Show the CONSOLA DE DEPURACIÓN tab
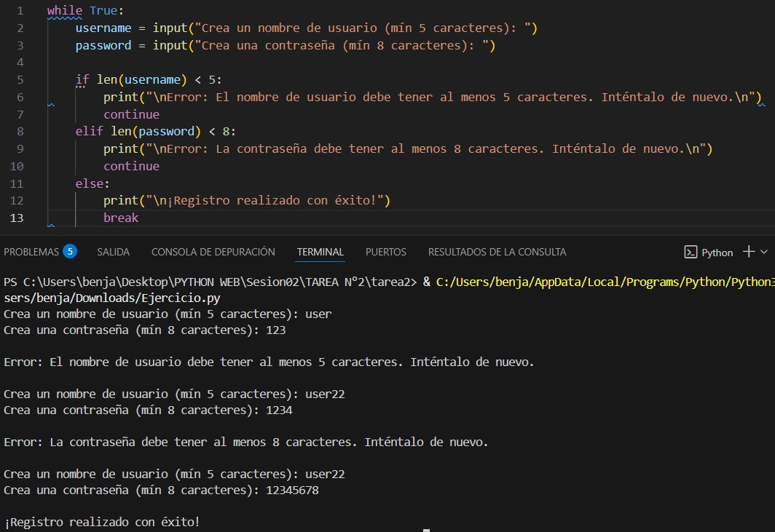Viewport: 775px width, 532px height. pyautogui.click(x=213, y=252)
